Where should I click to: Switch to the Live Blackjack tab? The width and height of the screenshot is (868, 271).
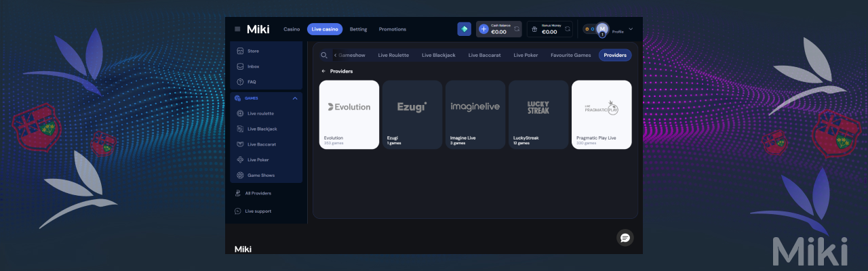point(439,55)
